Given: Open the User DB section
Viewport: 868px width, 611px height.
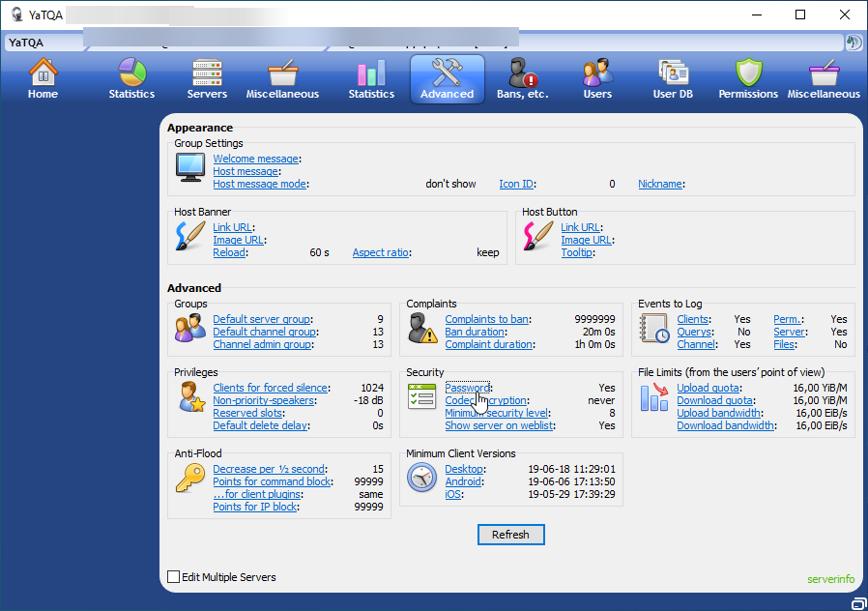Looking at the screenshot, I should [x=672, y=78].
